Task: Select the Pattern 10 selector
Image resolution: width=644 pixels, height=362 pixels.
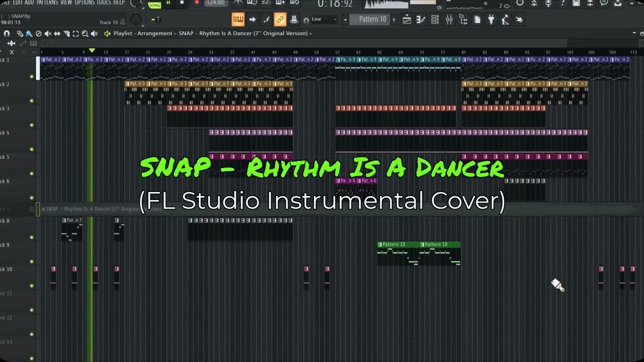Action: coord(372,20)
